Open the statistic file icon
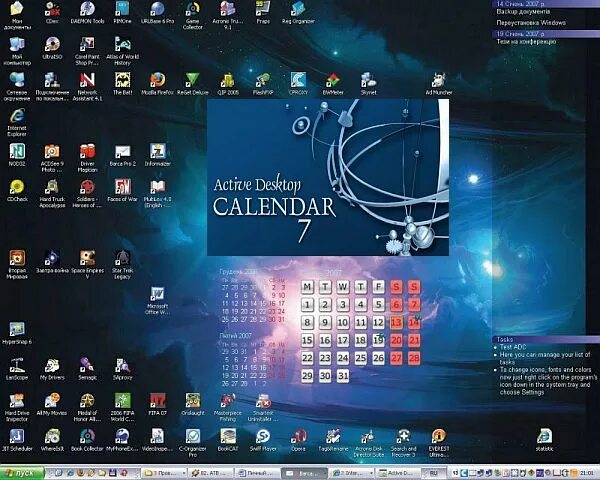 pos(545,440)
